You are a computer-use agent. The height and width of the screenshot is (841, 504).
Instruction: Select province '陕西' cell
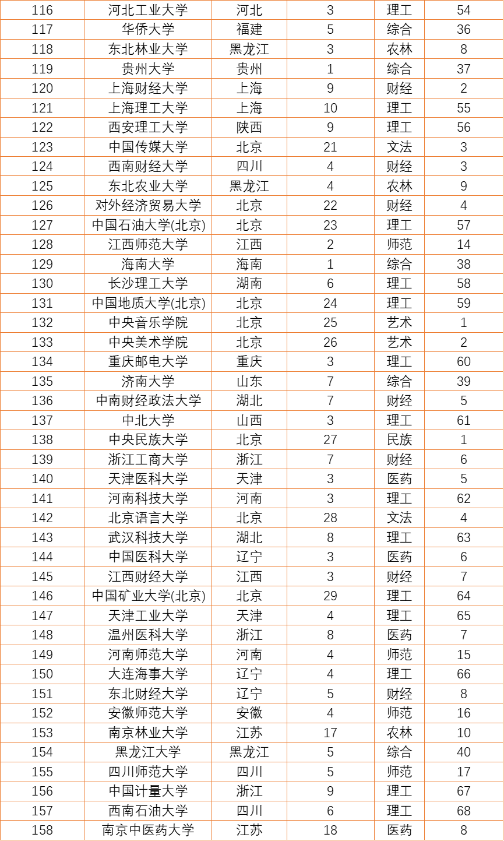click(x=249, y=127)
